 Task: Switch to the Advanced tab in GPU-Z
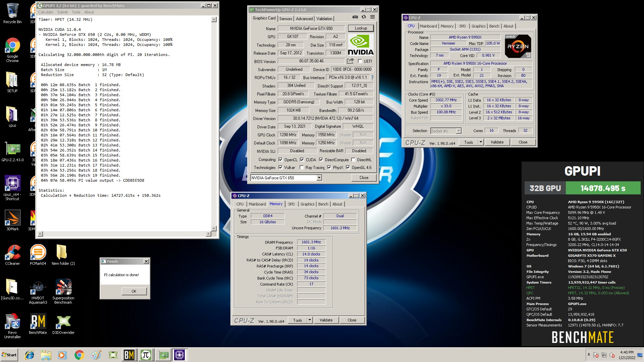[304, 19]
